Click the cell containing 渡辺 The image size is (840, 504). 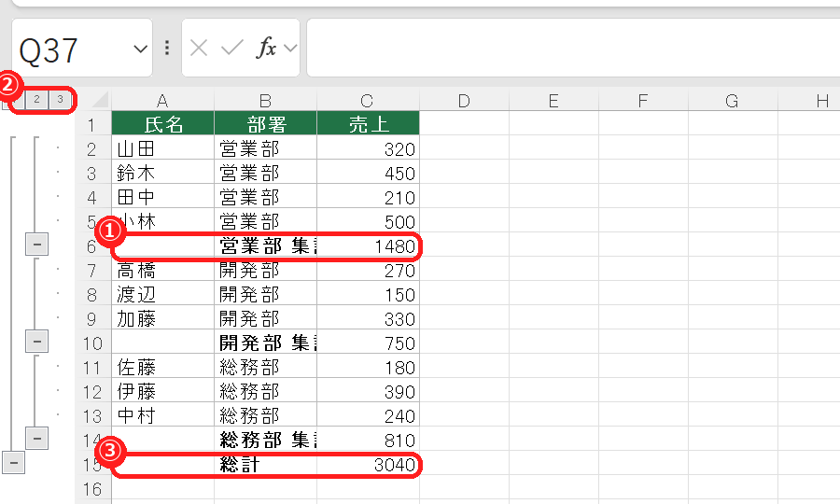point(162,293)
